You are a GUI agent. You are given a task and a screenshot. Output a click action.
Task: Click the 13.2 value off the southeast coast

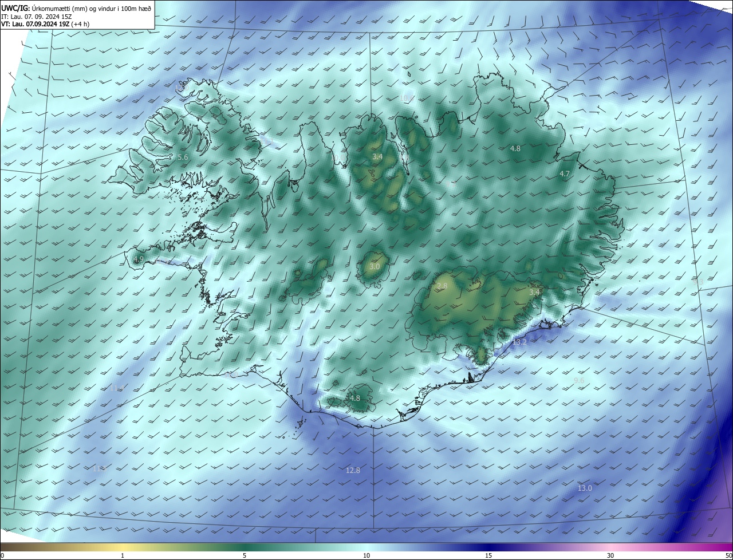(519, 342)
